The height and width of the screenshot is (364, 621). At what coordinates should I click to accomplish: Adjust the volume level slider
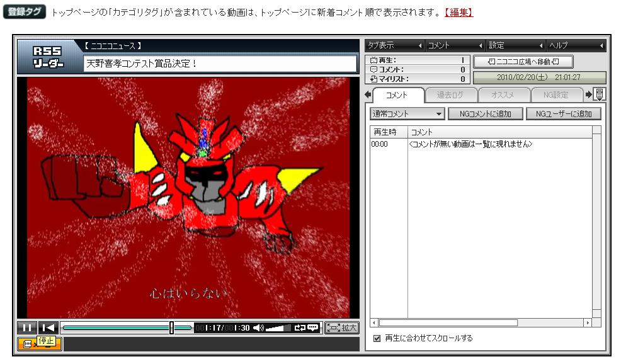278,328
